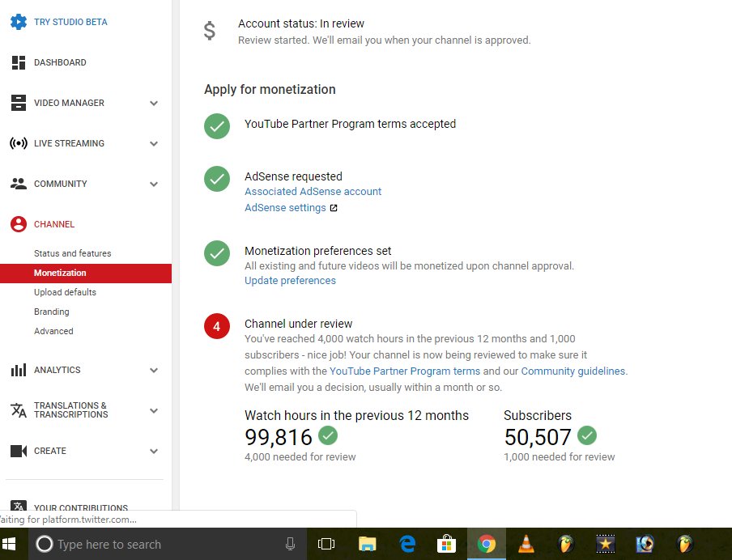The height and width of the screenshot is (560, 732).
Task: Expand Translations & Transcriptions section
Action: [x=154, y=410]
